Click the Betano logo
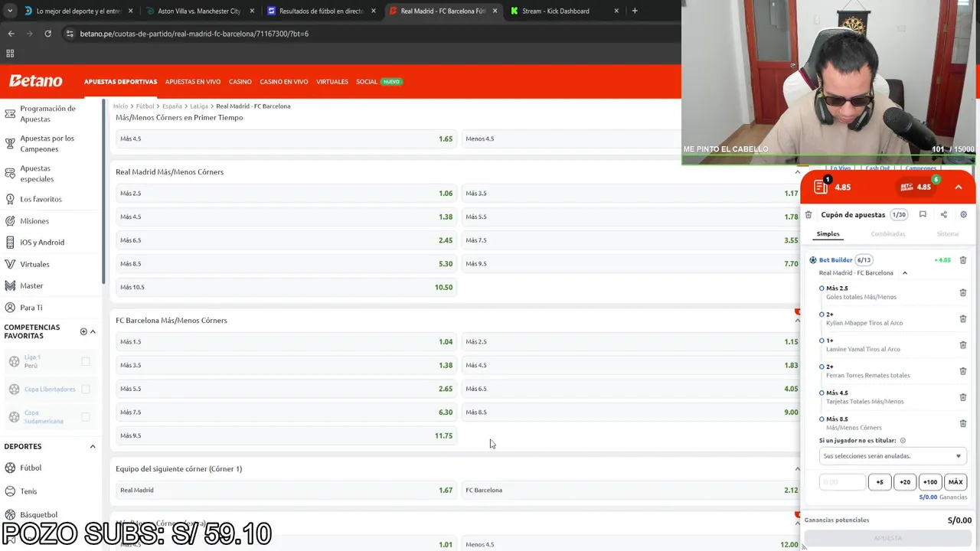 (35, 81)
